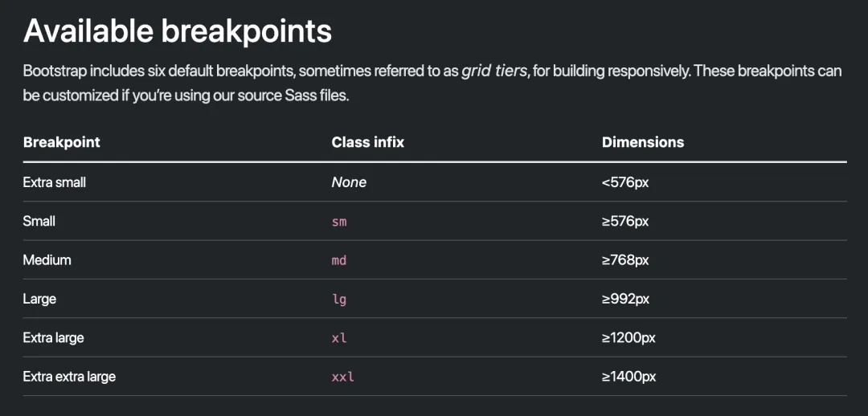Click the "Class infix" column header
Screen dimensions: 868x416
[x=367, y=142]
